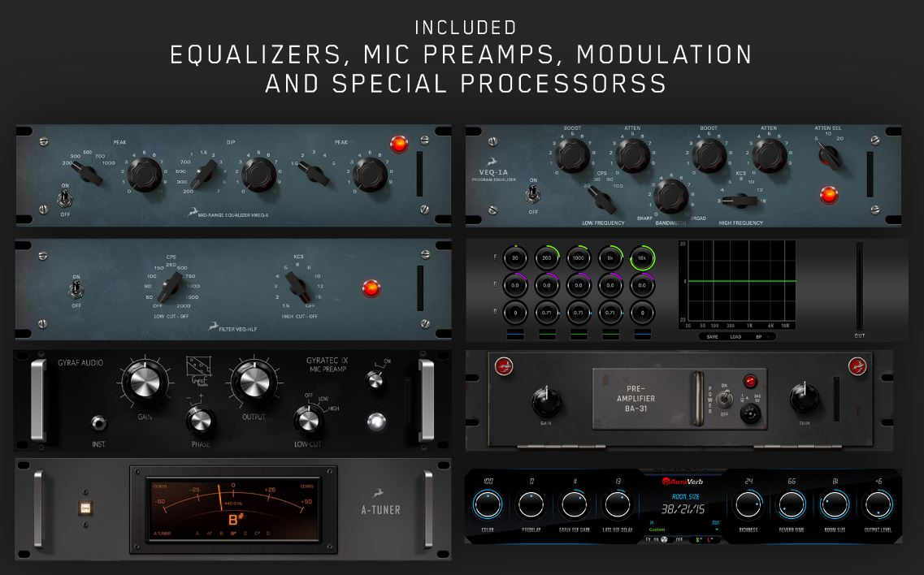
Task: Click the TRIM knob on Pre-Amplifier BA-31
Action: [804, 398]
